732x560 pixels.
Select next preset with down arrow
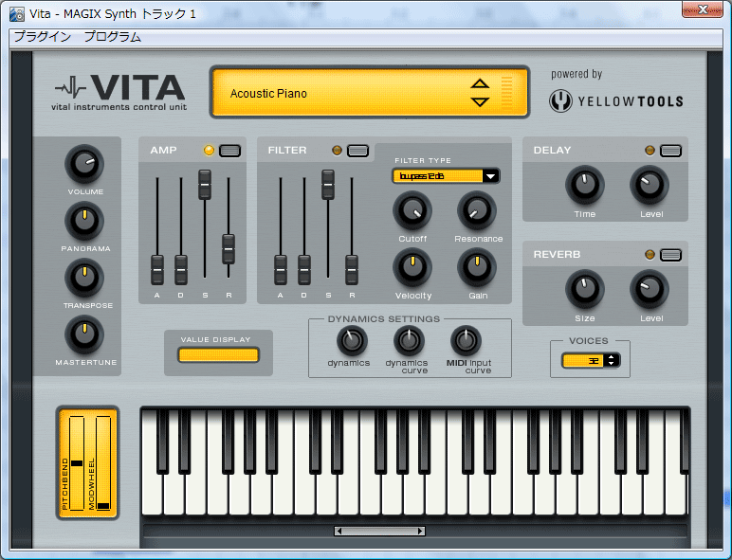tap(480, 101)
